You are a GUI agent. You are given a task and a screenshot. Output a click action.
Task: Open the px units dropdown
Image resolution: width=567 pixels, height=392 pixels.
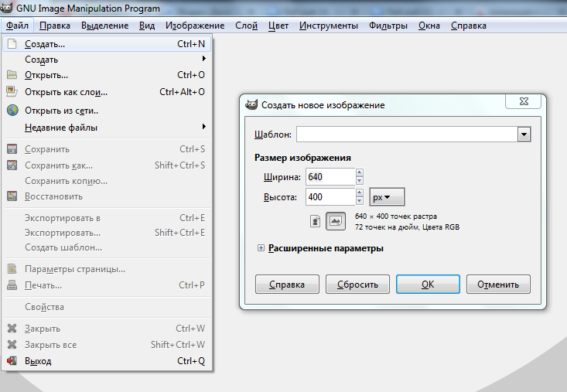[x=387, y=197]
